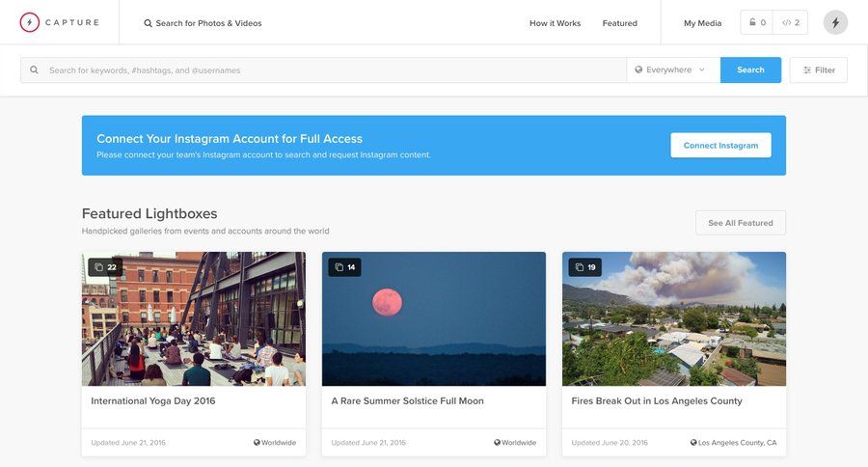The width and height of the screenshot is (868, 467).
Task: Open the embed code counter button
Action: [791, 22]
